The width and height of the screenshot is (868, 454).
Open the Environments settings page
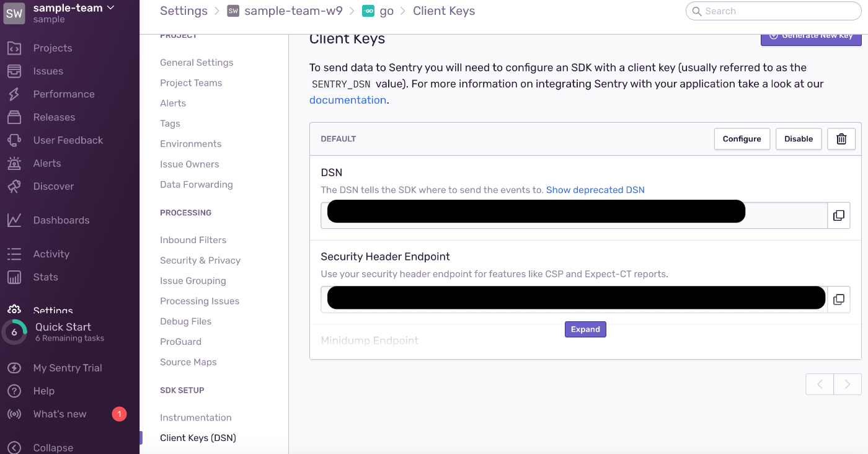pyautogui.click(x=190, y=144)
